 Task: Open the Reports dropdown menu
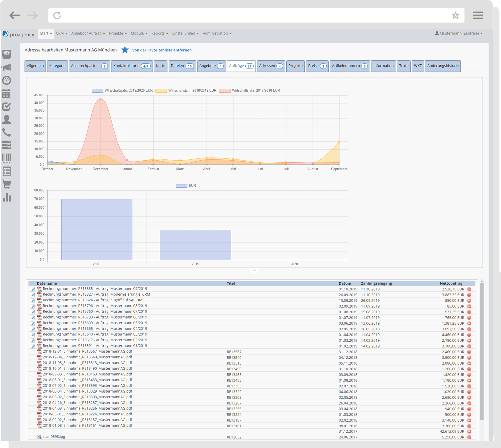tap(159, 33)
